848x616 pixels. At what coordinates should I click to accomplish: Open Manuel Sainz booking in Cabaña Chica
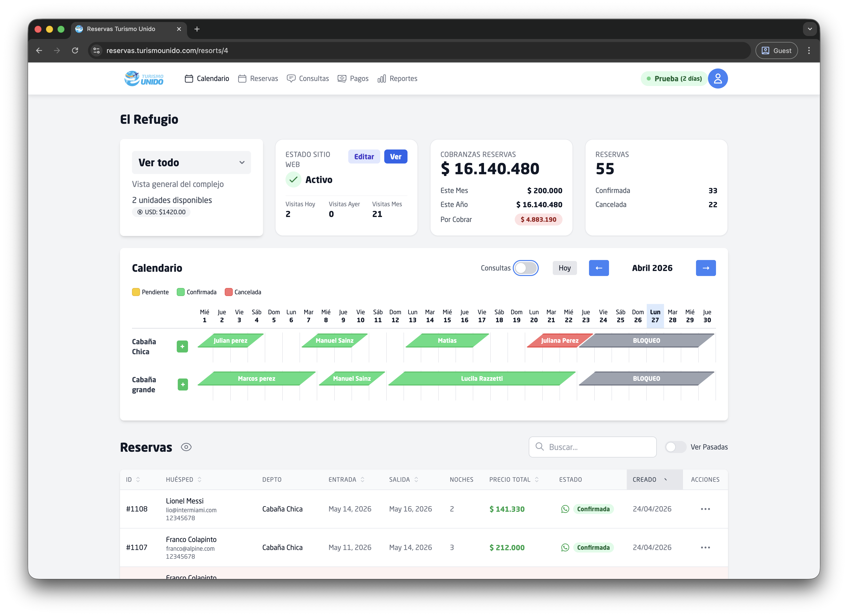334,340
